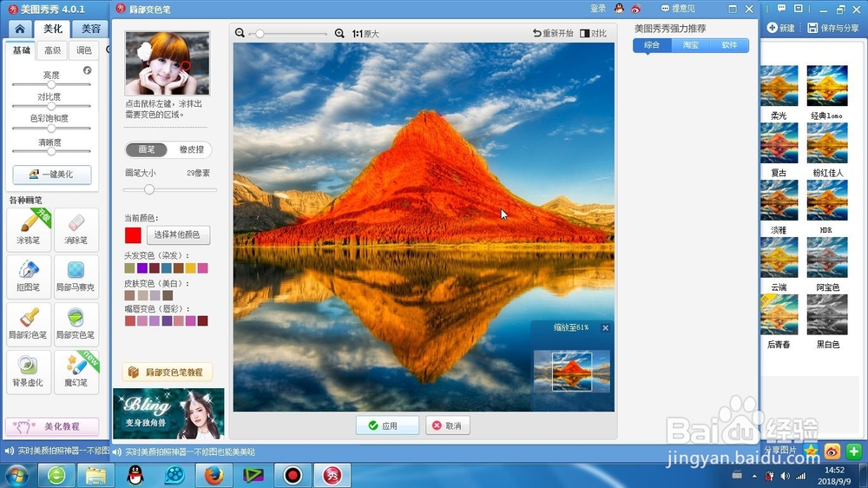Create new image with 新建

(x=781, y=28)
